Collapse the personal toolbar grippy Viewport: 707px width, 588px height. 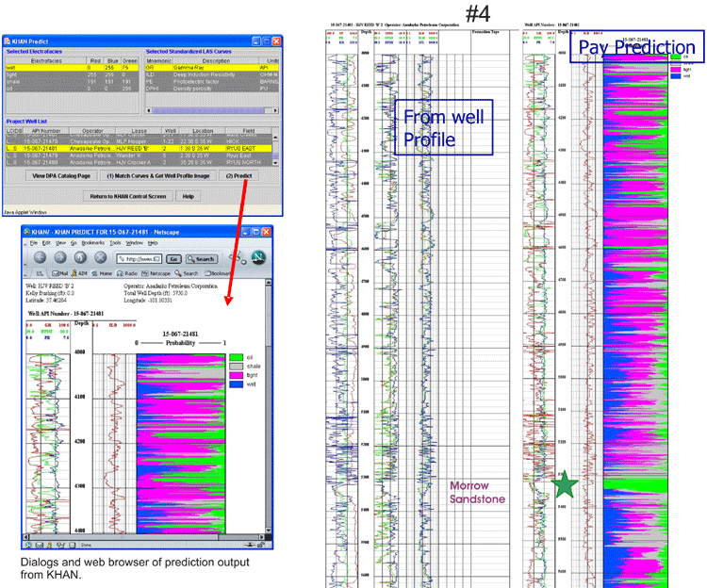tap(25, 273)
